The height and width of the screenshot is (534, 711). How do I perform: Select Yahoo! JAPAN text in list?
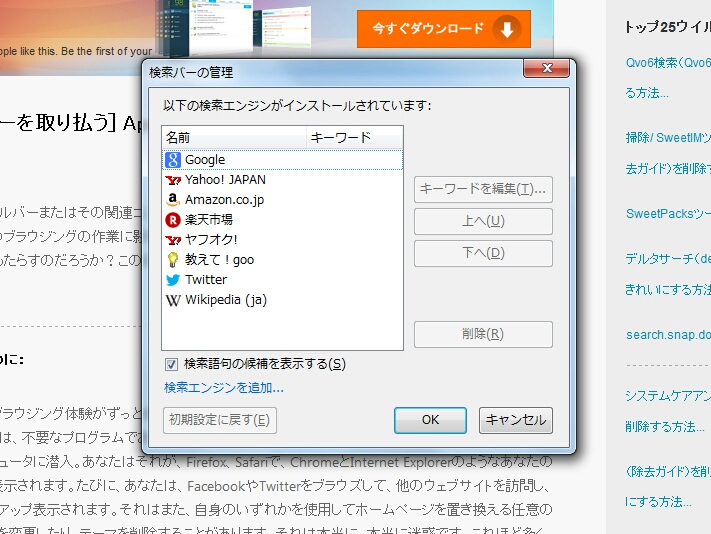[225, 180]
